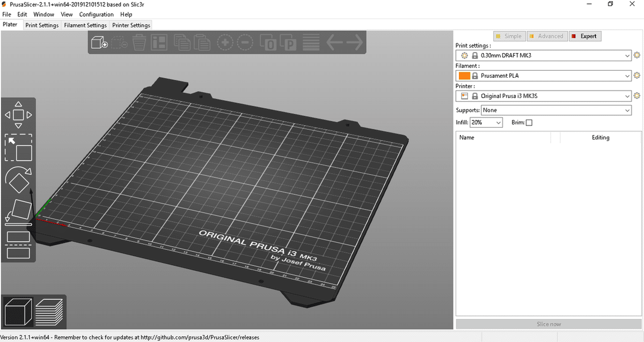Click the orange filament color swatch
644x342 pixels.
pyautogui.click(x=464, y=76)
